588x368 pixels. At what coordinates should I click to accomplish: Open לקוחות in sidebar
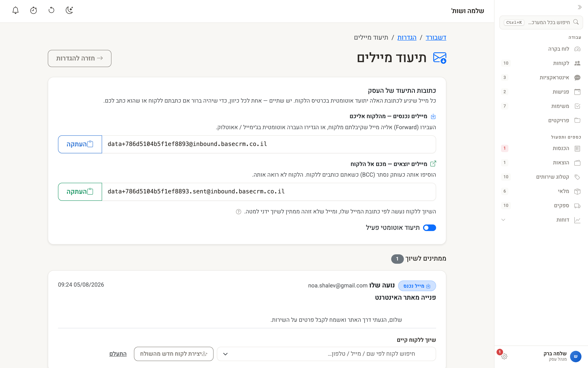pyautogui.click(x=541, y=63)
